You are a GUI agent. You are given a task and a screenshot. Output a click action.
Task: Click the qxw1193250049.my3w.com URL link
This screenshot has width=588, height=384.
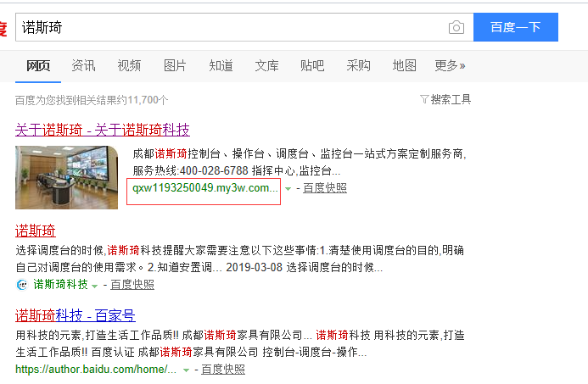(204, 187)
